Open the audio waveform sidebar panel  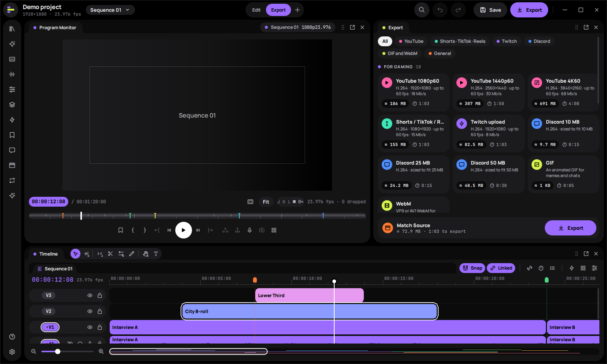point(12,74)
